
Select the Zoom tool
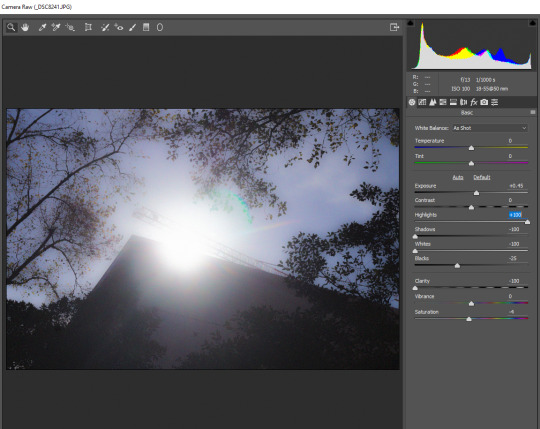[x=11, y=27]
